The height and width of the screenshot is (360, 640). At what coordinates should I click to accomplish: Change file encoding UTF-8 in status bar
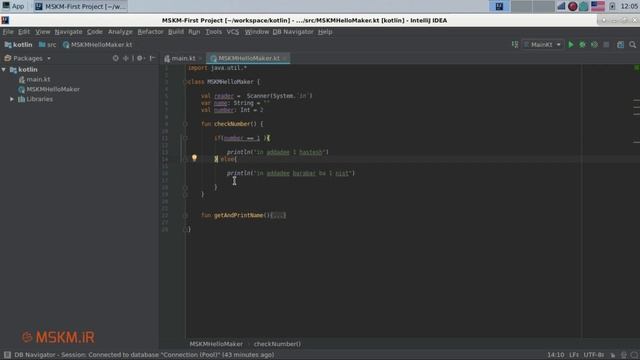click(x=593, y=355)
